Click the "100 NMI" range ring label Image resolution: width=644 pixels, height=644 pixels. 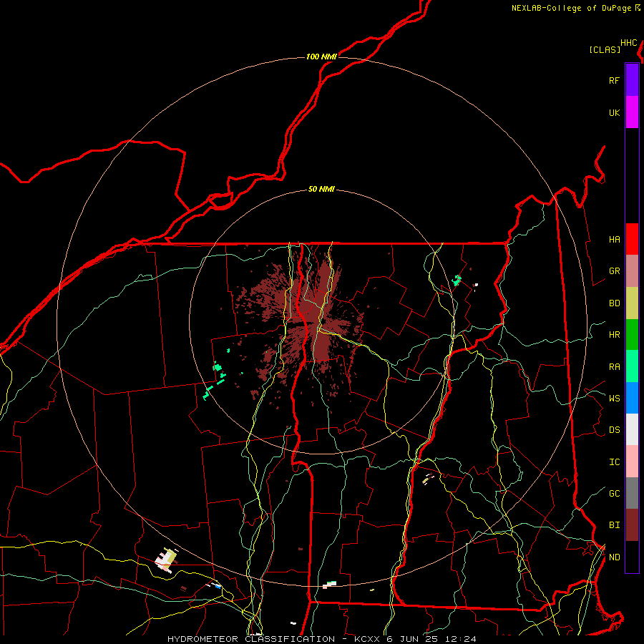point(321,57)
